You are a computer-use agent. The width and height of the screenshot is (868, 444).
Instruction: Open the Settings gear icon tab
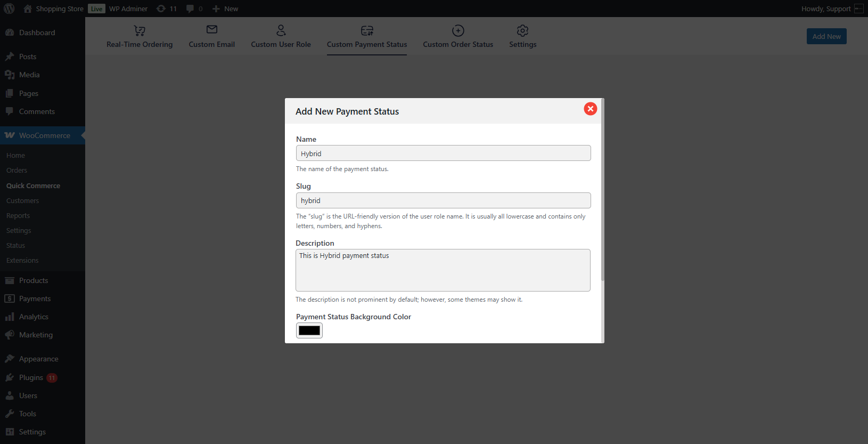(x=522, y=30)
